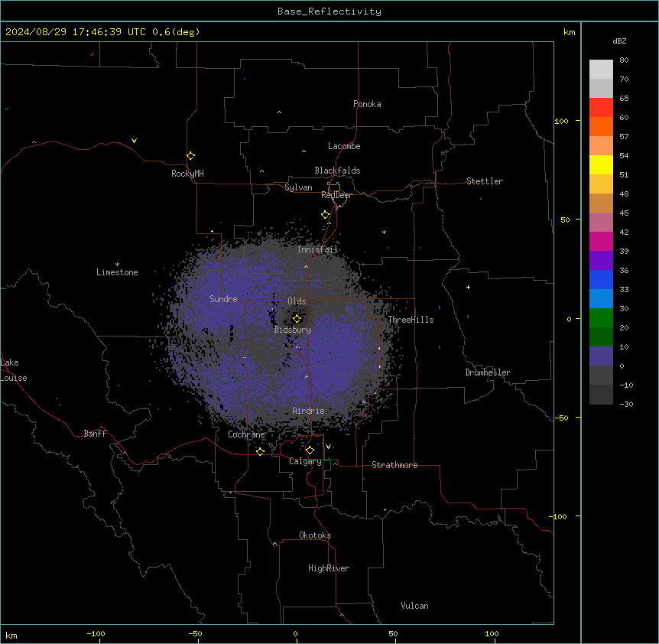Click the RockyMH town label
Image resolution: width=659 pixels, height=644 pixels.
coord(187,174)
